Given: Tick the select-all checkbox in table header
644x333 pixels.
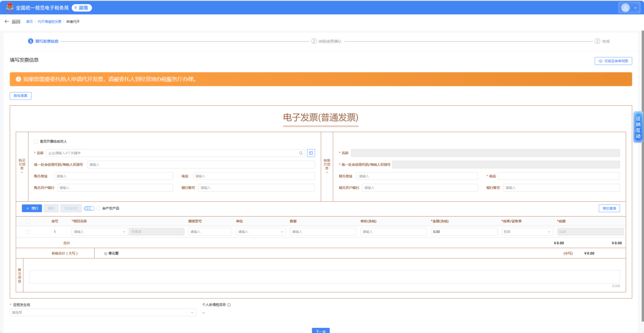Looking at the screenshot, I should click(28, 221).
